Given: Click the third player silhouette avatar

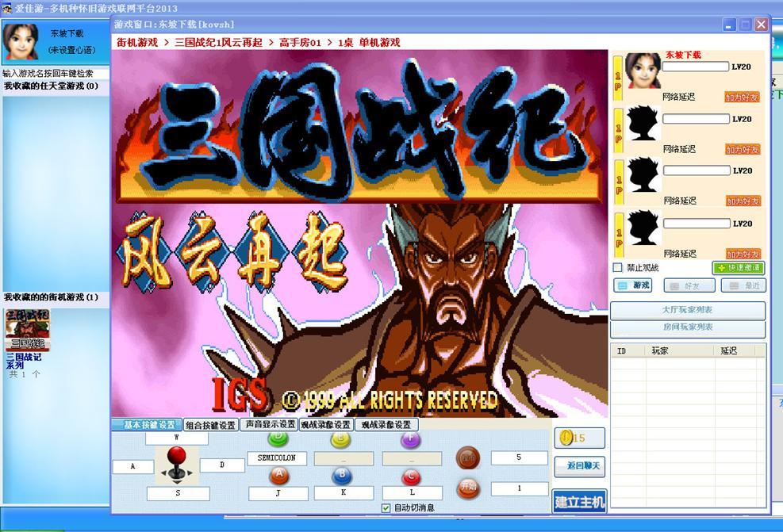Looking at the screenshot, I should point(643,175).
